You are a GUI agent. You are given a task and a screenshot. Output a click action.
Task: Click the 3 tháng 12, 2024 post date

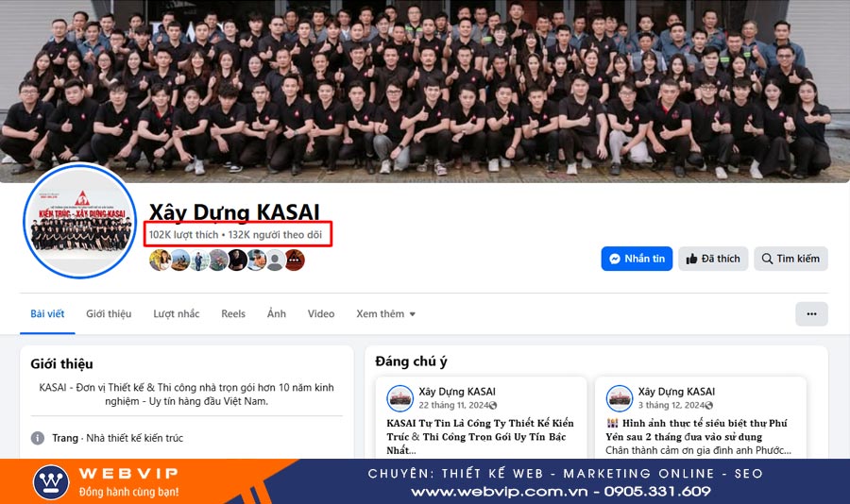[x=671, y=405]
